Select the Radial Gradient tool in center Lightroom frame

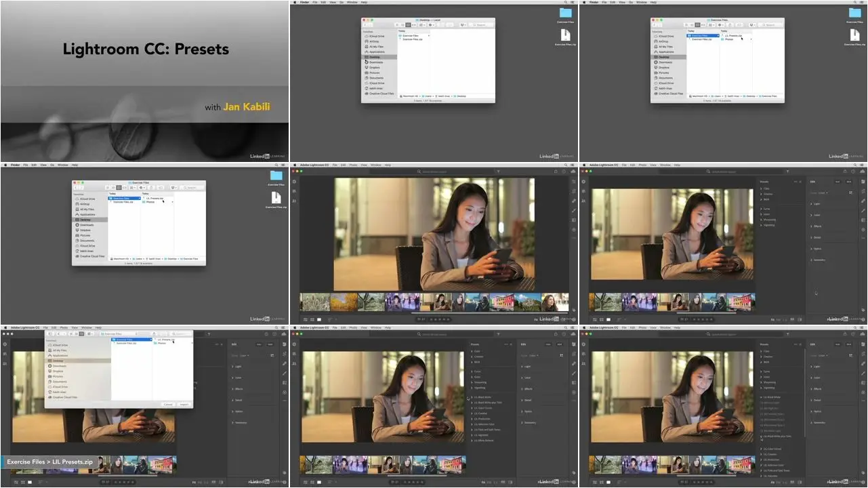[573, 229]
